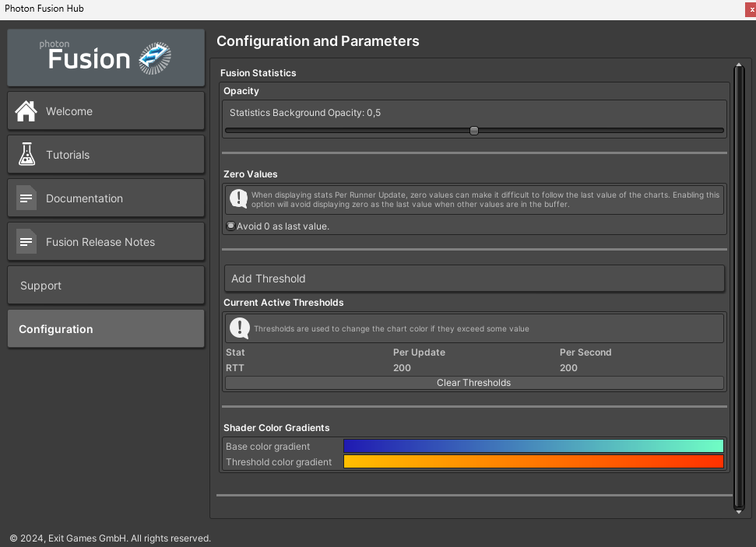Switch to the Welcome page
756x547 pixels.
[x=105, y=110]
